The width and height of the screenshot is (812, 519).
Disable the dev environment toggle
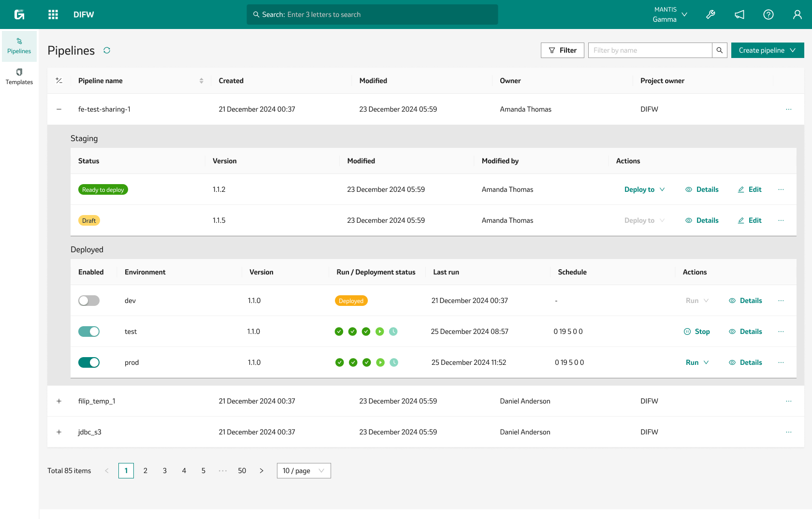pos(89,300)
